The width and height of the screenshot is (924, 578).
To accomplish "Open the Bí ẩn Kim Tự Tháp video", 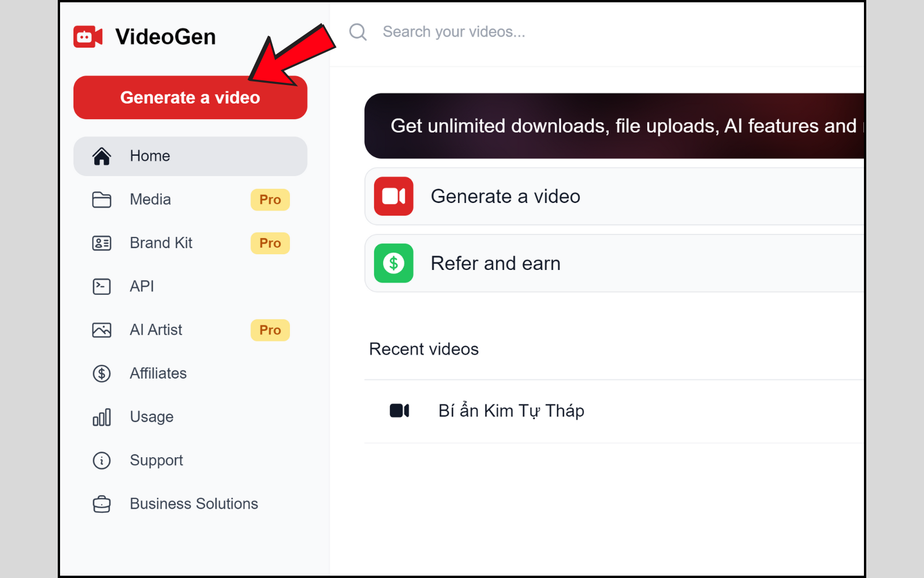I will [614, 411].
